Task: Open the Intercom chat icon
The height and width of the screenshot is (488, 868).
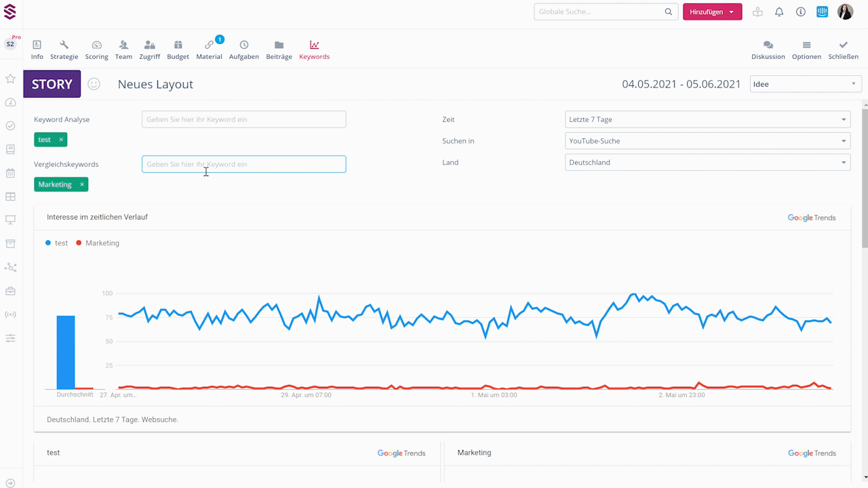Action: (x=822, y=12)
